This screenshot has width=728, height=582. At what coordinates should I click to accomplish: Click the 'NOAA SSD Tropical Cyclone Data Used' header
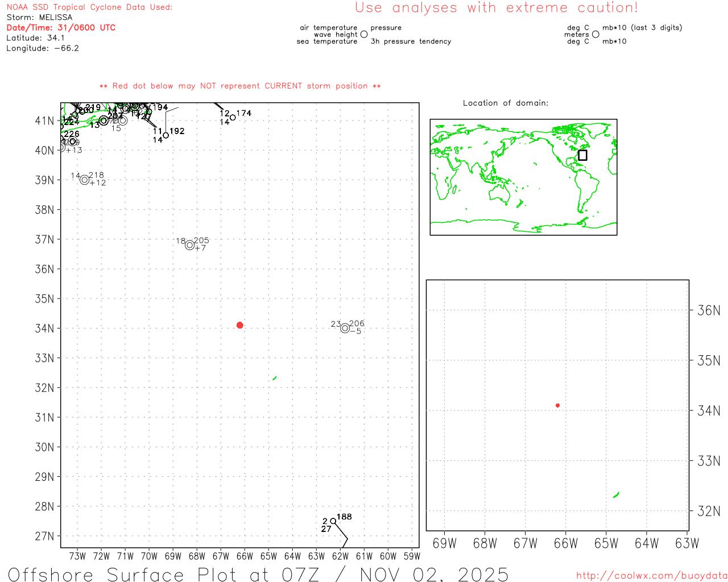tap(89, 7)
